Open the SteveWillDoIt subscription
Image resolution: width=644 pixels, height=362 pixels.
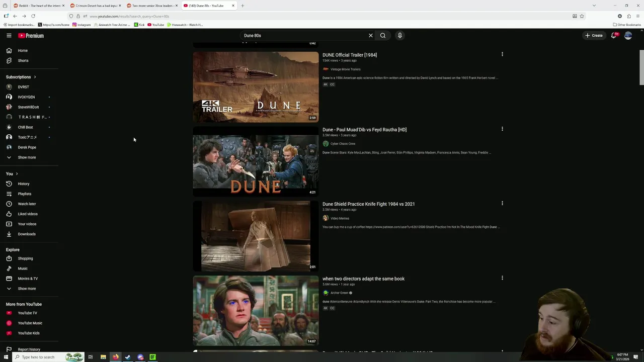[x=29, y=107]
